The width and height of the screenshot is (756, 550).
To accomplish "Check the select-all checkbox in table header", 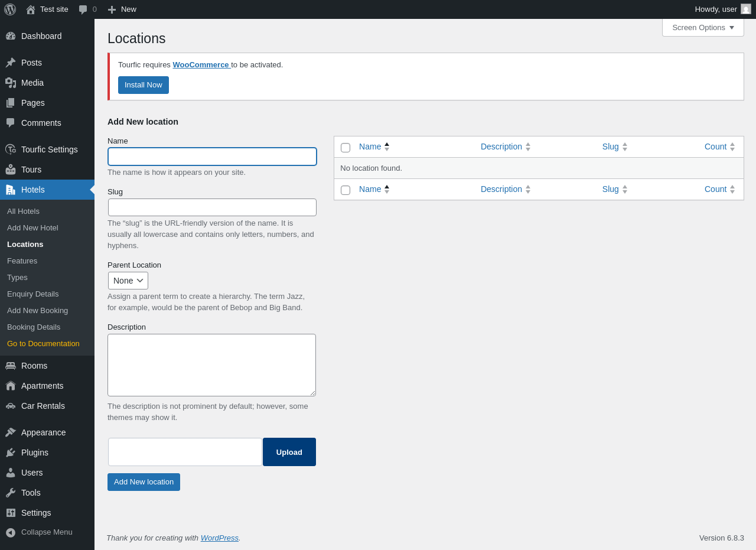I will [346, 148].
